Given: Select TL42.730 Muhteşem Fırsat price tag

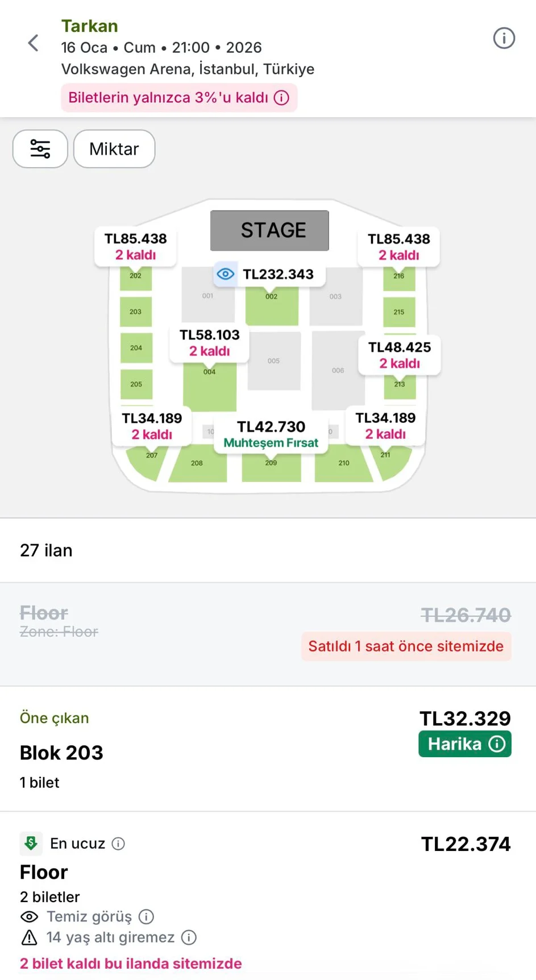Looking at the screenshot, I should (271, 434).
